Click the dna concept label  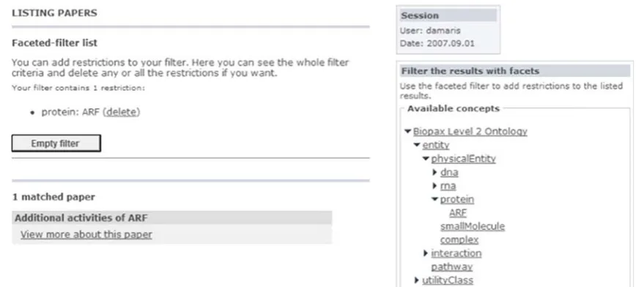tap(449, 172)
